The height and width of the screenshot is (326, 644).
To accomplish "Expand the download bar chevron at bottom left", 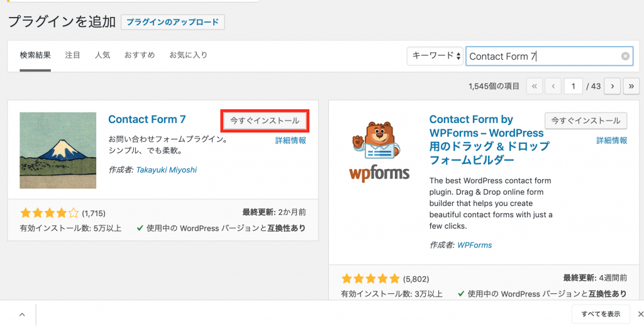I will point(22,315).
